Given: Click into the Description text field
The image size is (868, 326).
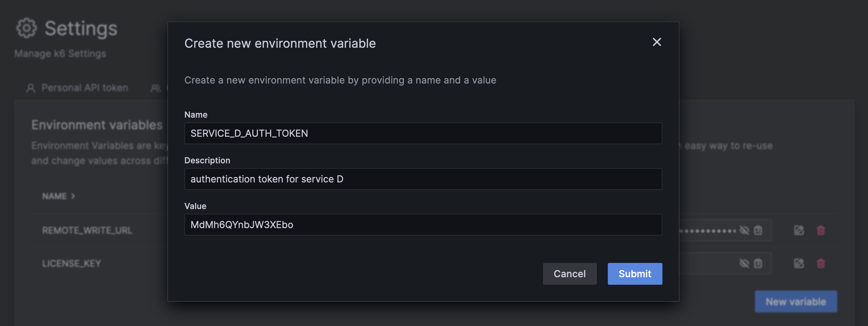Looking at the screenshot, I should coord(423,179).
